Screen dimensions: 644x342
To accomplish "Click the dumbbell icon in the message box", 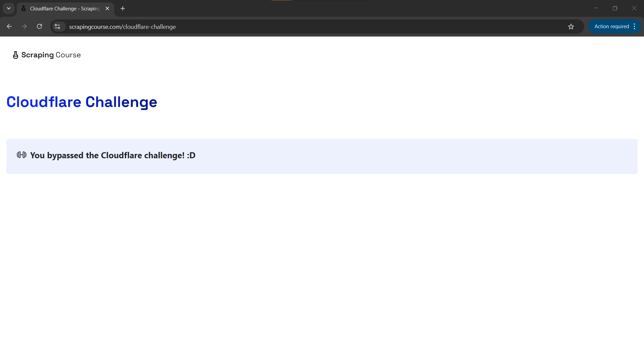I will point(22,155).
